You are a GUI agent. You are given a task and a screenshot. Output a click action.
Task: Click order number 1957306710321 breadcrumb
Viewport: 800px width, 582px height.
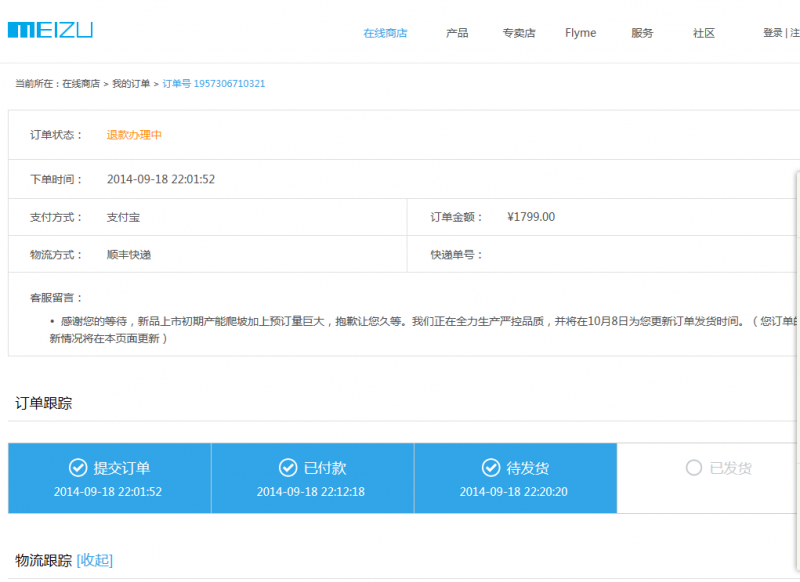(214, 84)
